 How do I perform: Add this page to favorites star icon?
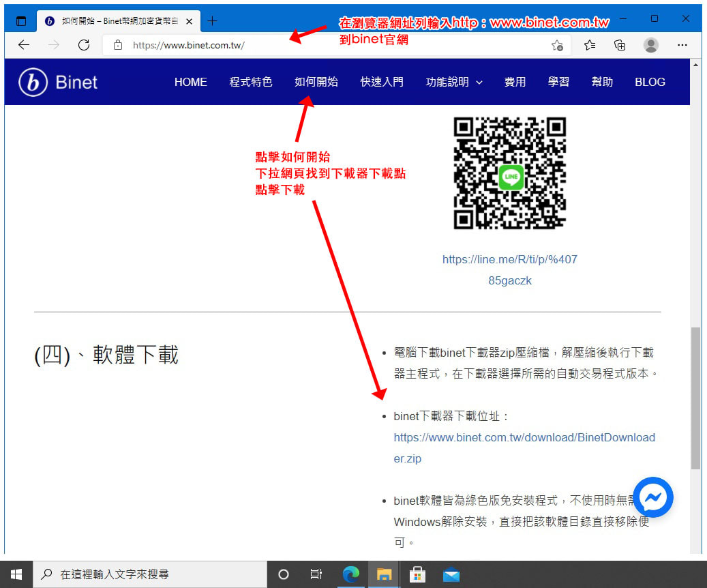(x=557, y=45)
